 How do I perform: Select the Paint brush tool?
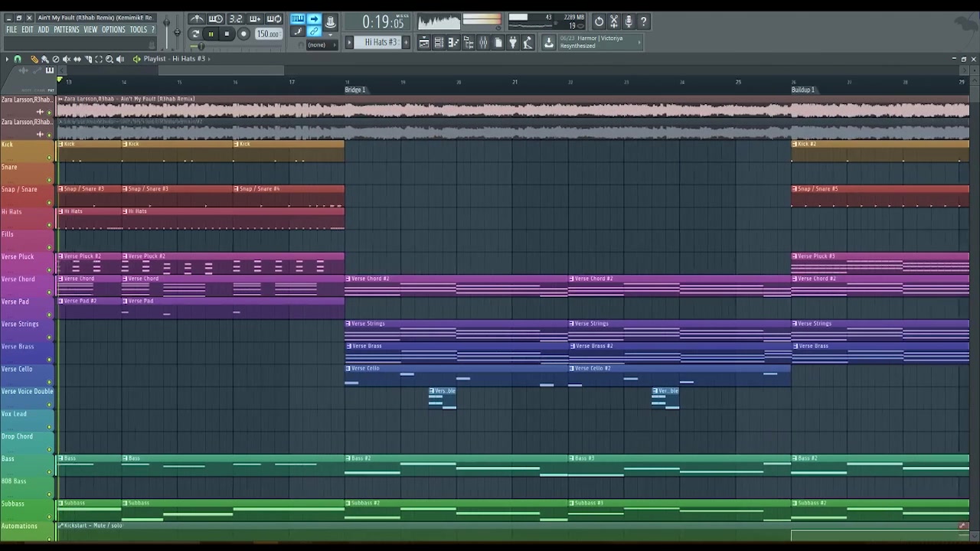(45, 59)
